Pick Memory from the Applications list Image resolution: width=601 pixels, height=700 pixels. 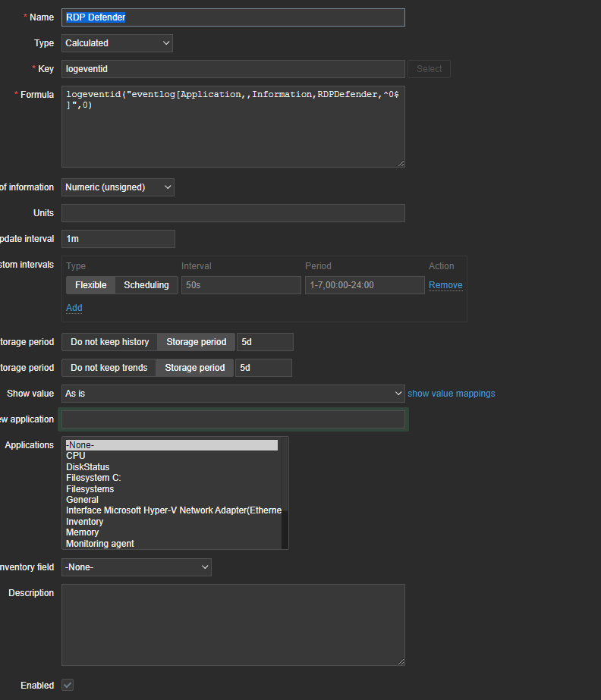pyautogui.click(x=82, y=532)
